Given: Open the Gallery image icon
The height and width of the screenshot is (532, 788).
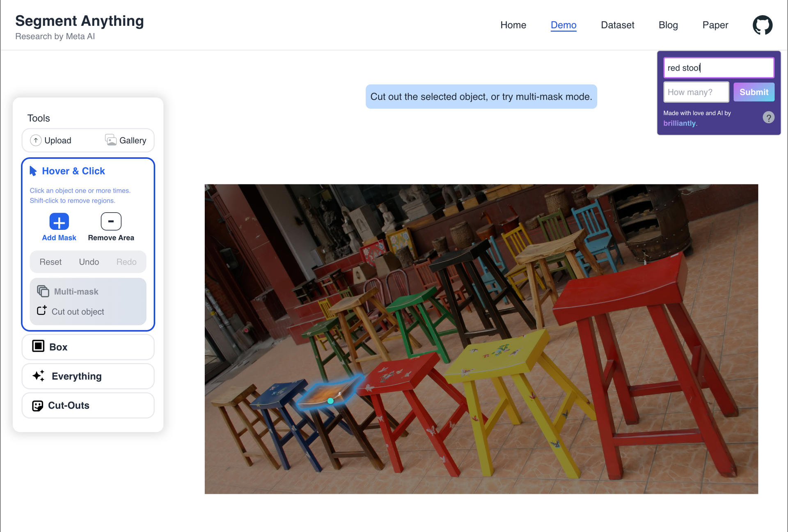Looking at the screenshot, I should [110, 140].
